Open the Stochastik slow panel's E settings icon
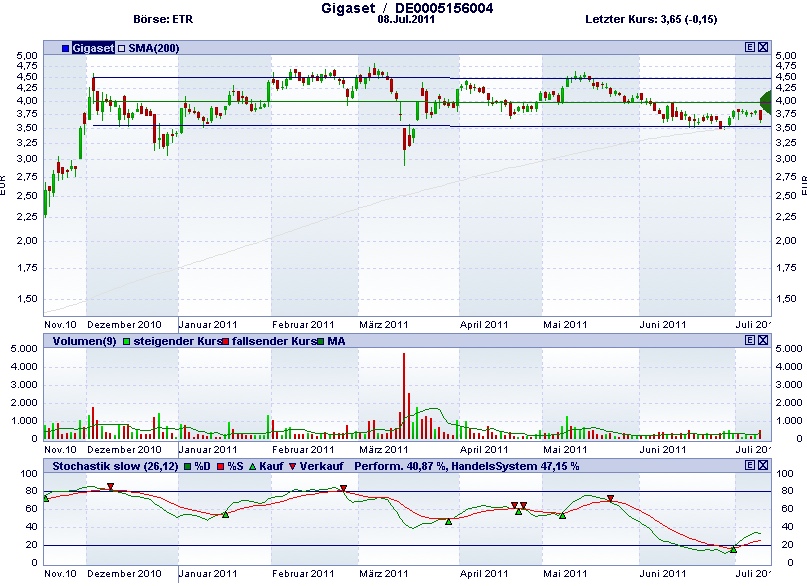Screen dimensions: 807x586 point(750,465)
